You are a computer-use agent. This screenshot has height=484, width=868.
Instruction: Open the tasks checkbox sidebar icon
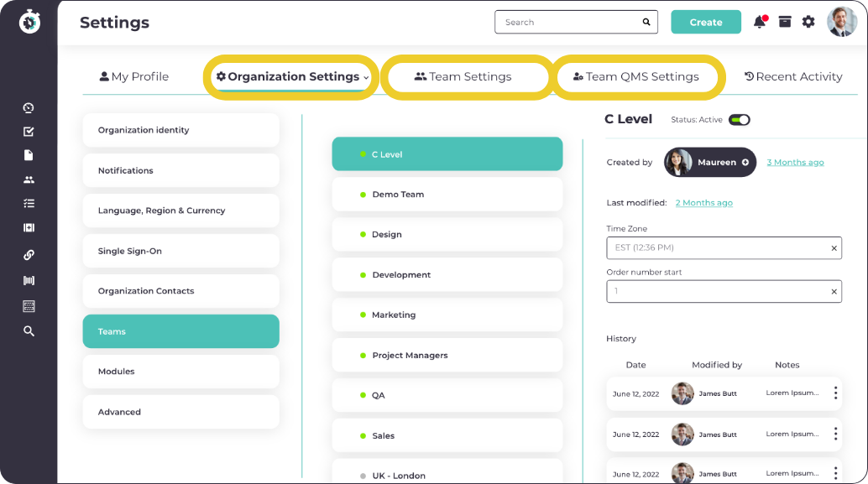tap(29, 132)
